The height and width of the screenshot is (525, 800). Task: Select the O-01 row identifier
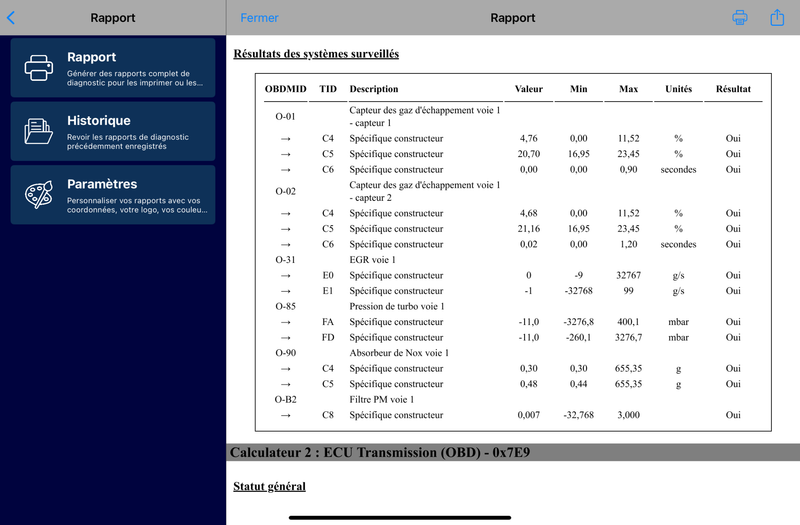(286, 116)
